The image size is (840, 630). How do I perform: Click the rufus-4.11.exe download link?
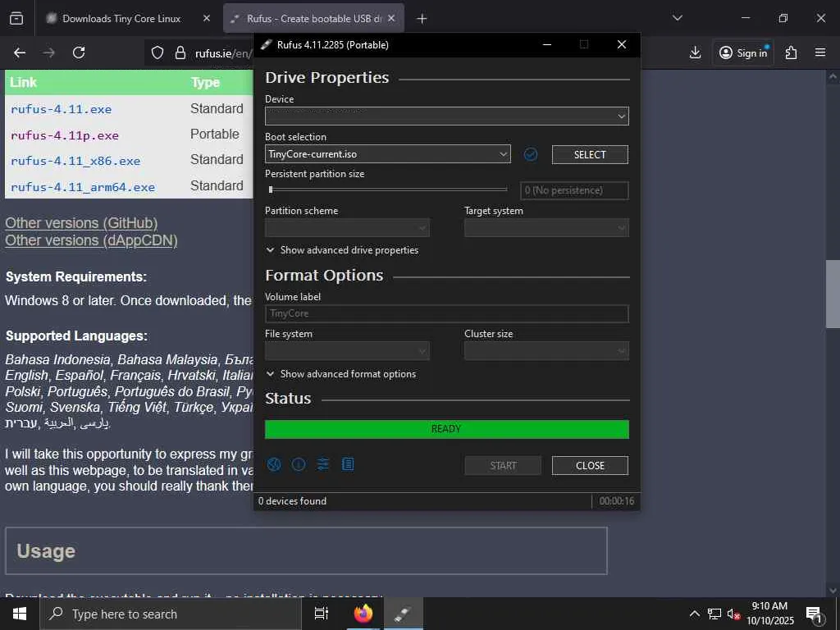click(x=61, y=109)
